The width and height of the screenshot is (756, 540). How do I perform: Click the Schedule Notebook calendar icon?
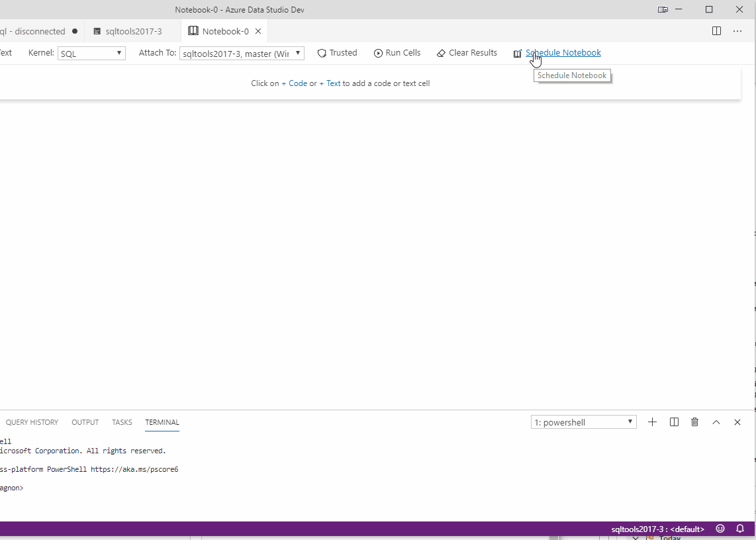[x=517, y=53]
